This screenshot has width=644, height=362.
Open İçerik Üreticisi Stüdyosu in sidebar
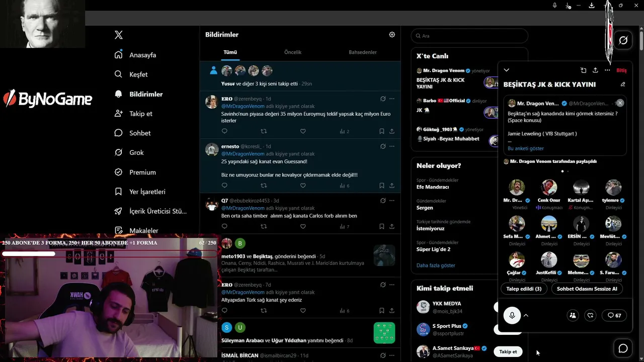tap(151, 211)
